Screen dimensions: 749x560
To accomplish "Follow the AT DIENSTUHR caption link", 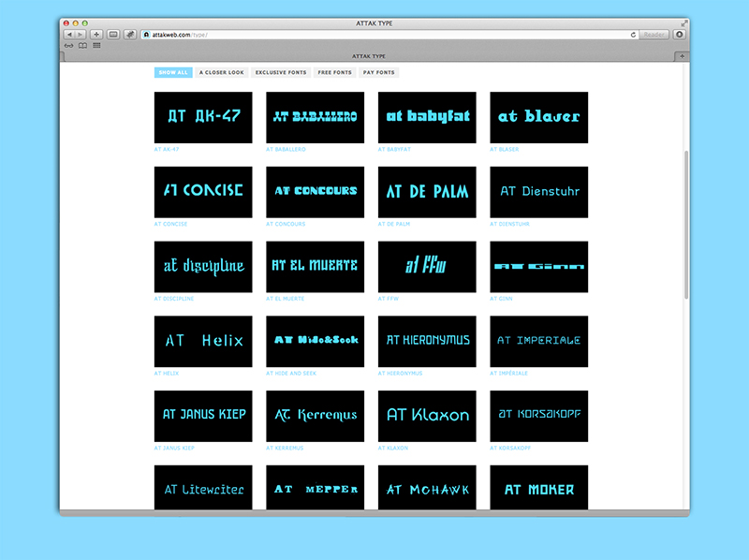I will click(x=509, y=224).
